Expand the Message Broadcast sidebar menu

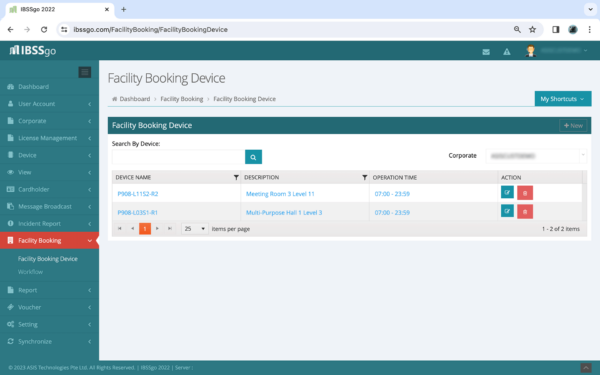coord(49,206)
